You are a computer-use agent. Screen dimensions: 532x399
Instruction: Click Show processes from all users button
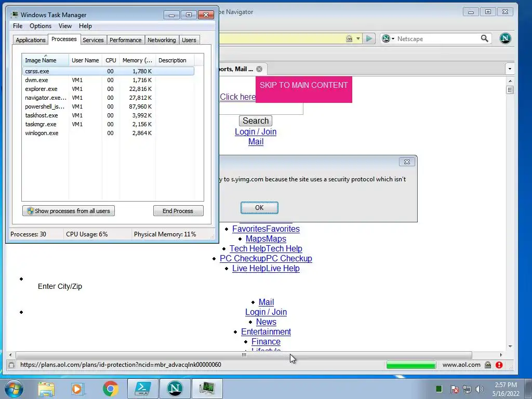coord(69,211)
